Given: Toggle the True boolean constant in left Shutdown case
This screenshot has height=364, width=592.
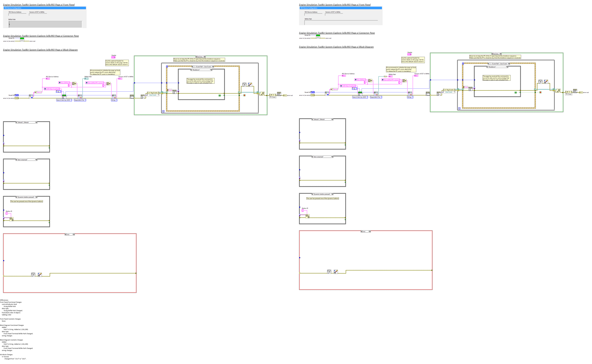Looking at the screenshot, I should coord(220,96).
